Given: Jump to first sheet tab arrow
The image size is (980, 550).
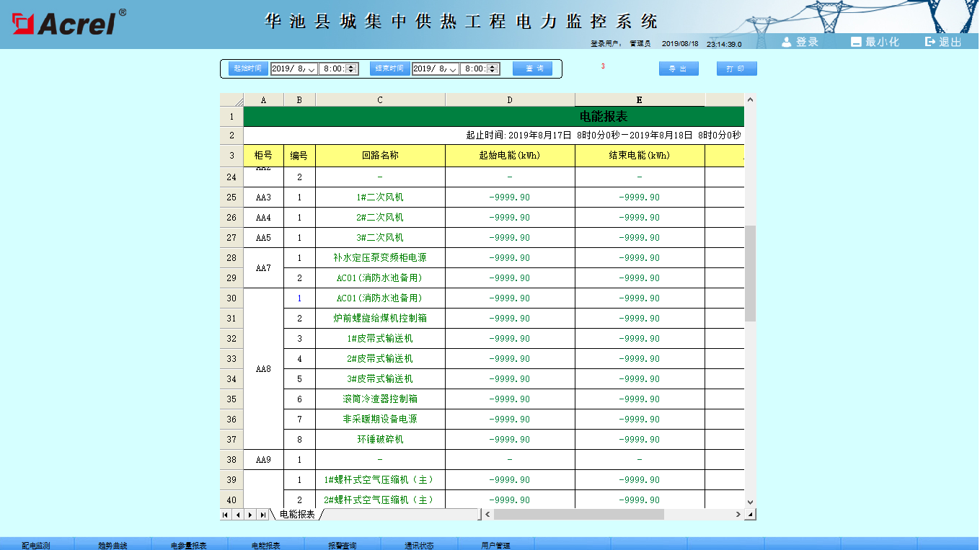Looking at the screenshot, I should [226, 515].
